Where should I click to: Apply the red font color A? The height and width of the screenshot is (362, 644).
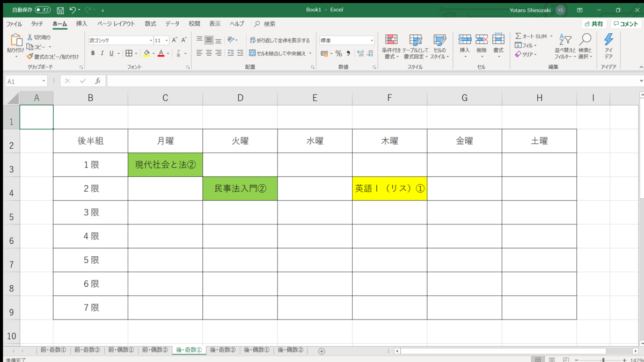(x=161, y=53)
